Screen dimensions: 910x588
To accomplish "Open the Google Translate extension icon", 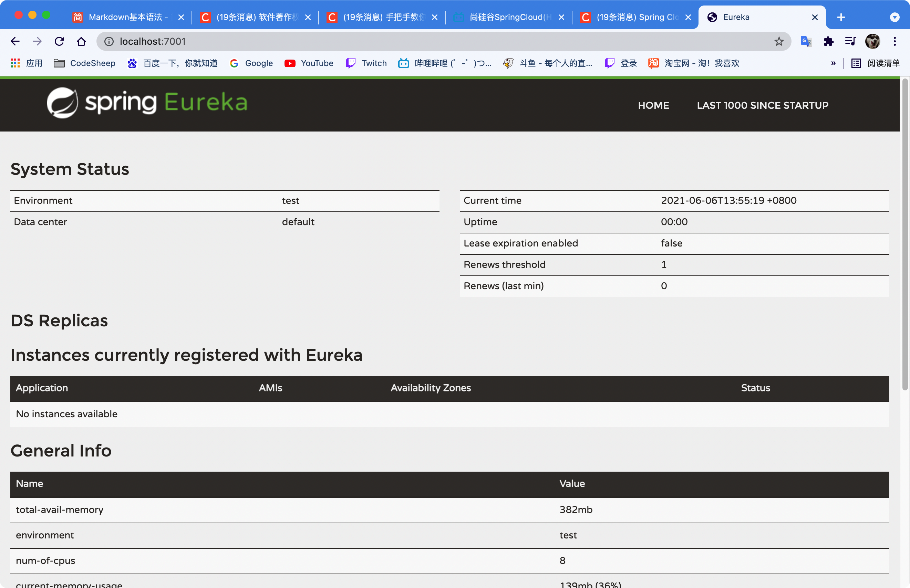I will (806, 41).
